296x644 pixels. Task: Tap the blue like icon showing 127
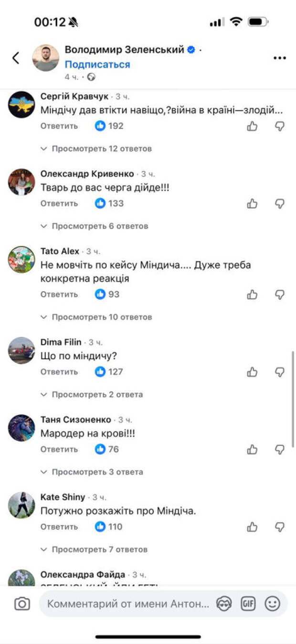pos(100,371)
